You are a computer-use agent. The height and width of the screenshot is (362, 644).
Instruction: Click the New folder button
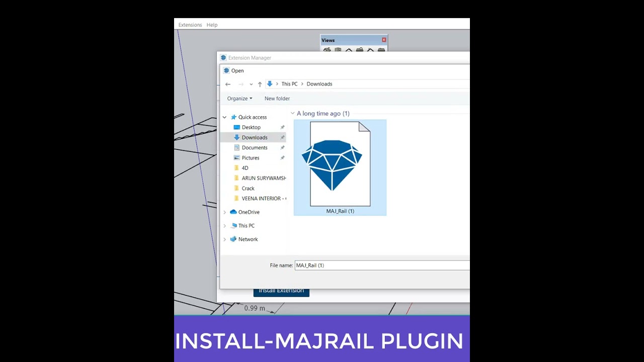[x=277, y=99]
